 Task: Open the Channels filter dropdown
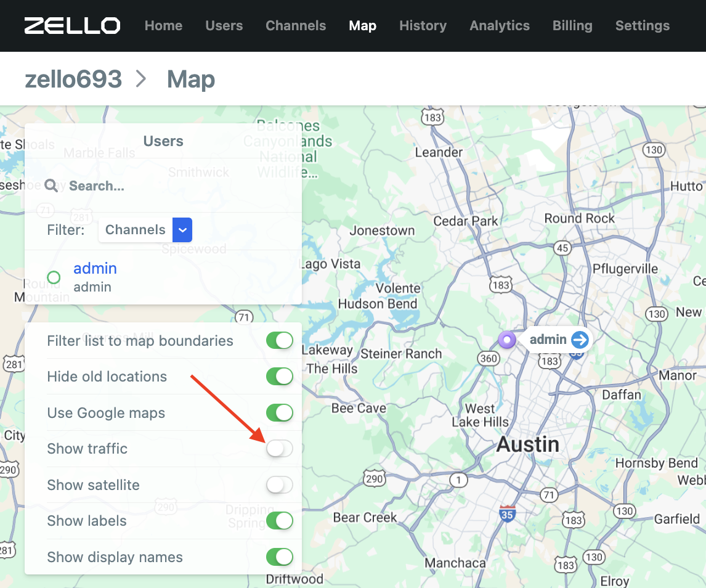[x=145, y=230]
